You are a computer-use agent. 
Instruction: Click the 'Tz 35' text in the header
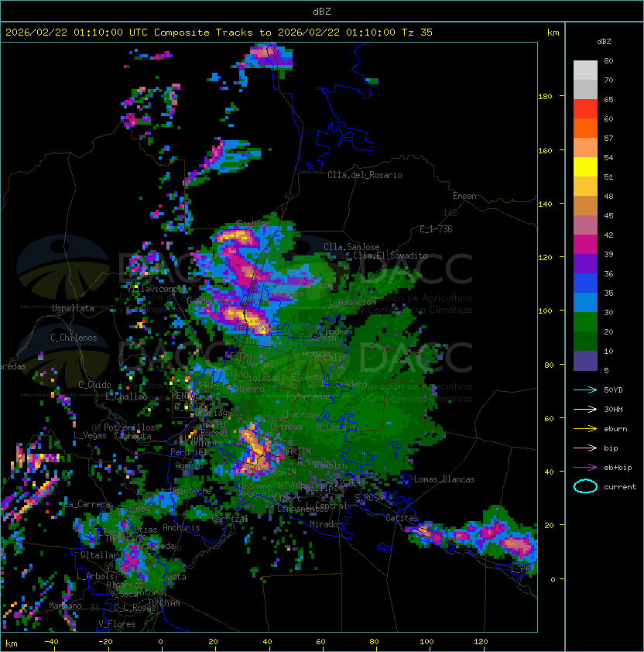(417, 33)
